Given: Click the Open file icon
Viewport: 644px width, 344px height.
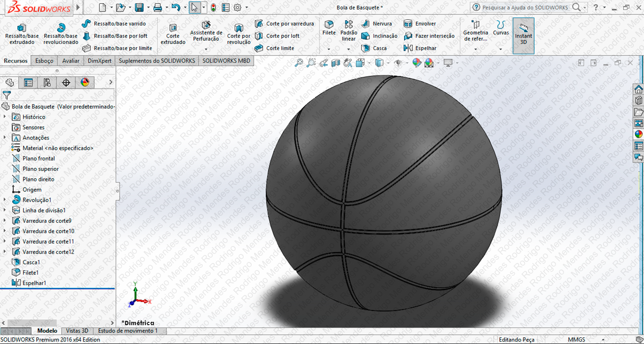Looking at the screenshot, I should pos(121,8).
